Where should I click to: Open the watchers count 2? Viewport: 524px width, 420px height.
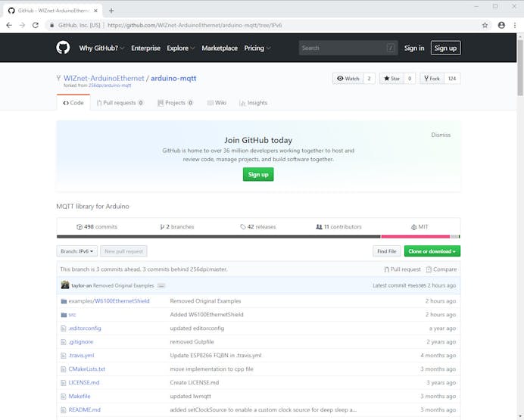click(369, 79)
